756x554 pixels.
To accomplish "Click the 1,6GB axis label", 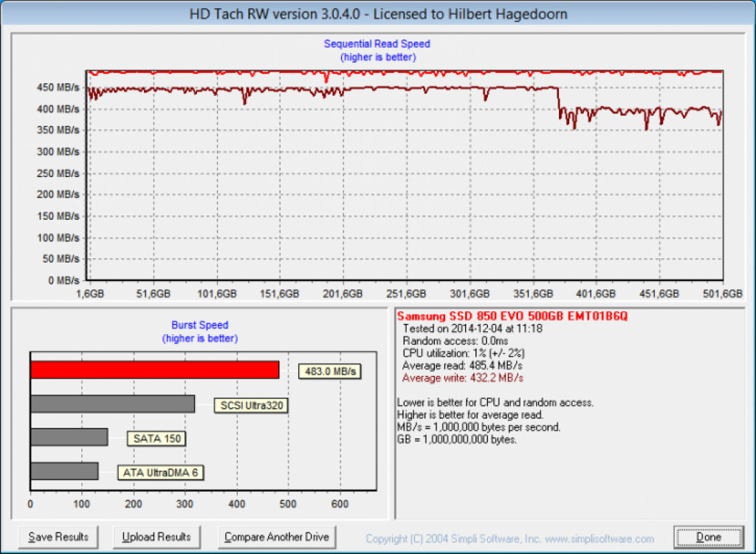I will [x=90, y=294].
